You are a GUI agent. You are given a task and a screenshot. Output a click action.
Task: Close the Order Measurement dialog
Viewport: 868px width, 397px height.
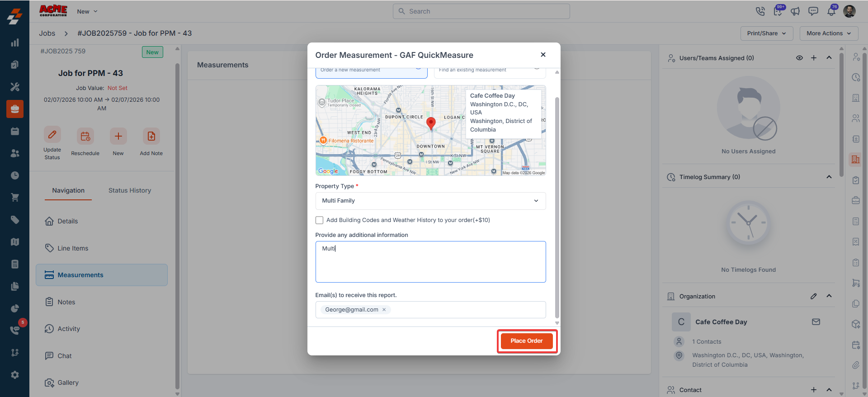tap(543, 55)
